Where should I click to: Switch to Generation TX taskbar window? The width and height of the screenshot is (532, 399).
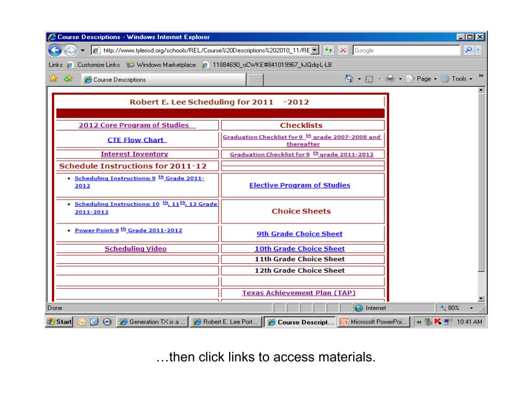[152, 322]
